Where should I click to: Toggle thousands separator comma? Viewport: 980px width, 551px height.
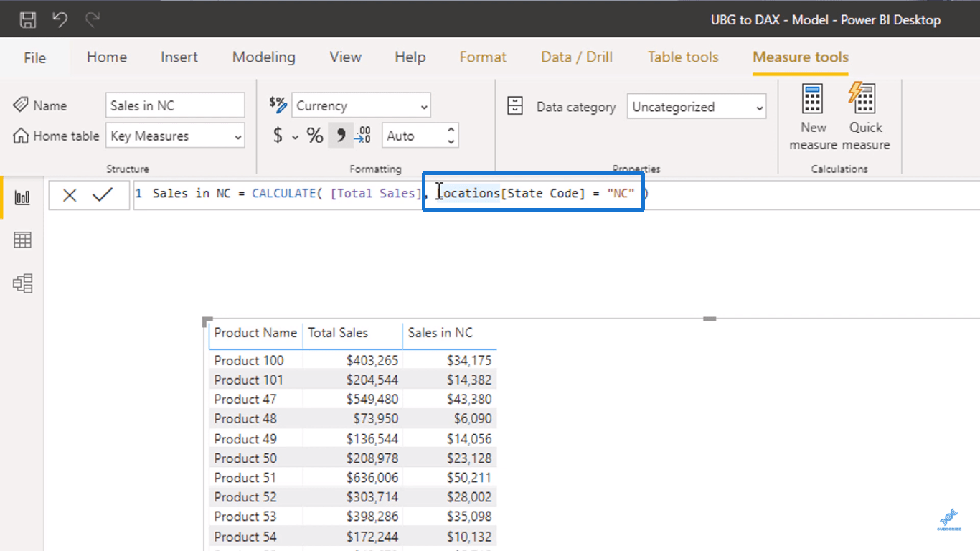(x=341, y=135)
